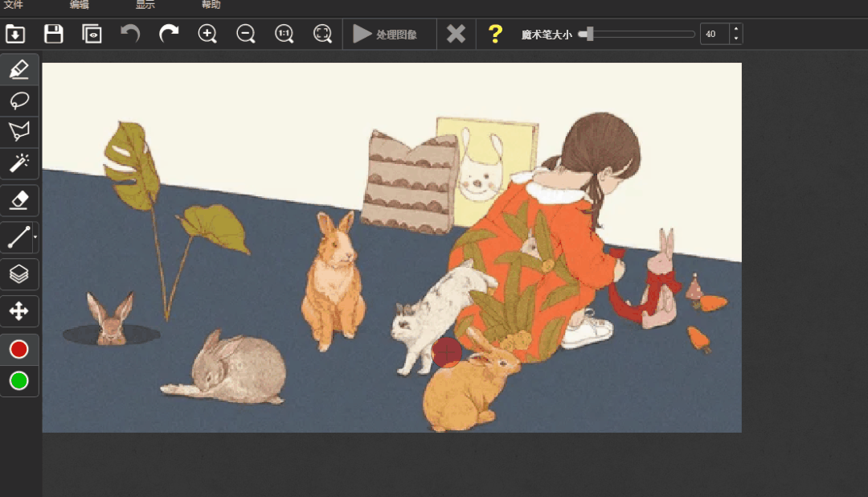Select the Move image tool
The height and width of the screenshot is (497, 868).
19,311
